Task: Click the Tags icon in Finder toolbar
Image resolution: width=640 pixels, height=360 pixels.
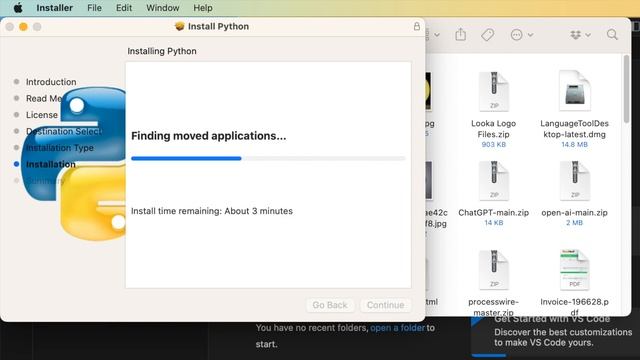Action: 487,35
